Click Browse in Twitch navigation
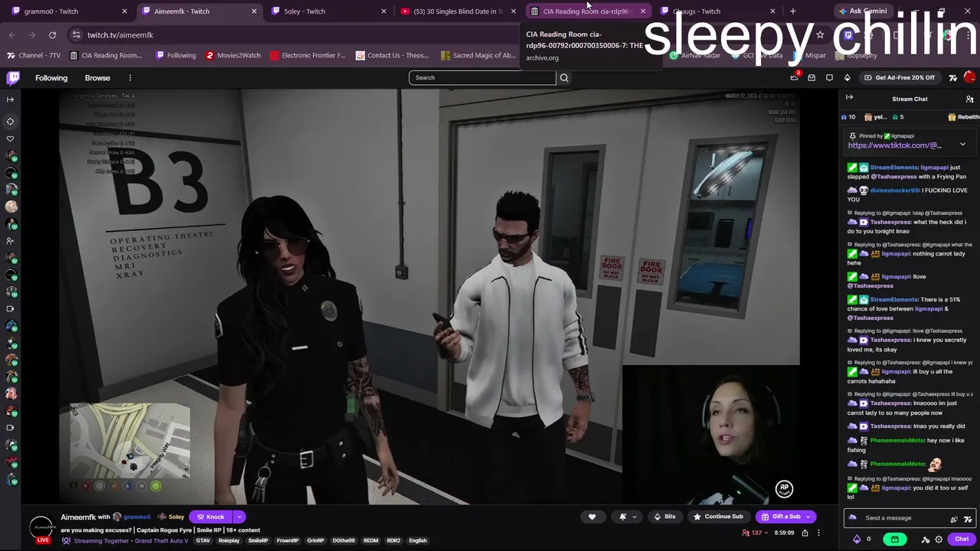 [97, 78]
